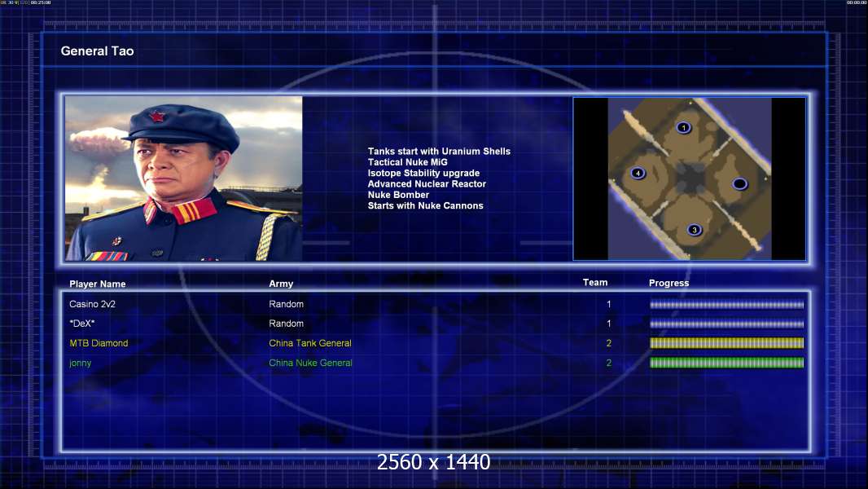Click Casino 2v2 loading progress bar
Viewport: 868px width, 489px height.
pos(727,305)
